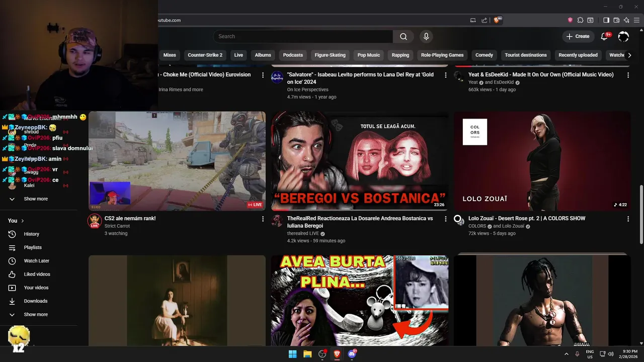Toggle the Brave sidebar panel
Image resolution: width=644 pixels, height=362 pixels.
606,20
